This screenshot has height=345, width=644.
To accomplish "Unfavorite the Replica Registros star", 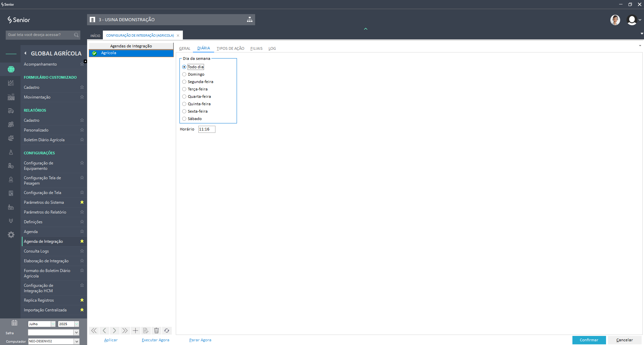I will tap(82, 300).
